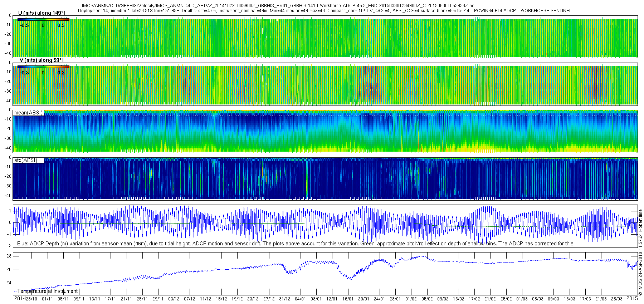Click the 28 tick on temperature axis
Image resolution: width=644 pixels, height=304 pixels.
pos(9,256)
